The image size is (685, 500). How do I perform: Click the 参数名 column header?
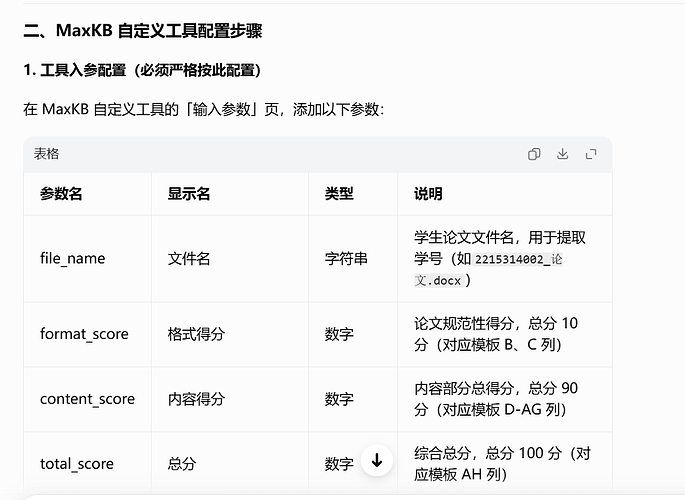pyautogui.click(x=61, y=193)
